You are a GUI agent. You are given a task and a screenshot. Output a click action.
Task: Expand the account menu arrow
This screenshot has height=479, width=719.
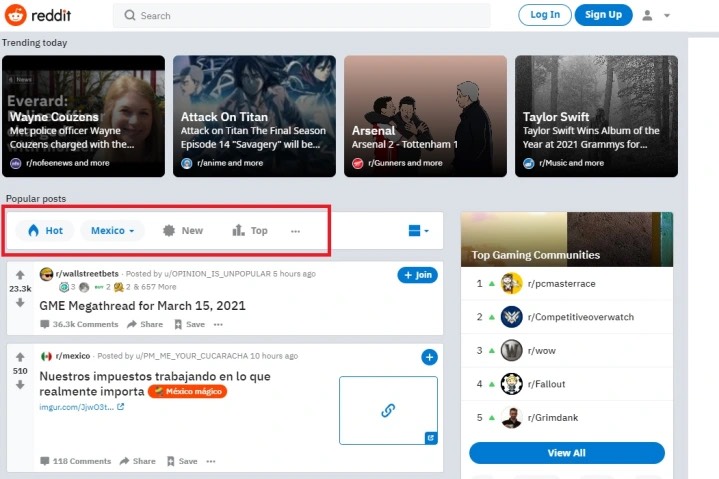tap(667, 16)
